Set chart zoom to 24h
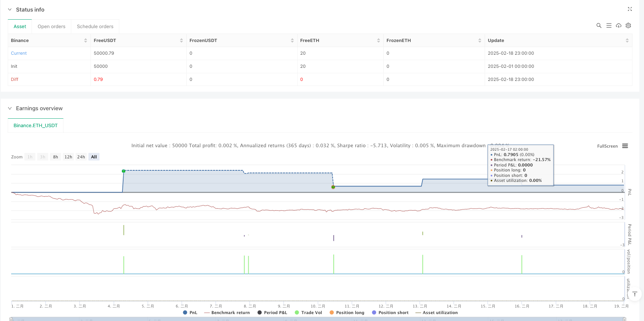Viewport: 644px width, 321px height. [x=81, y=157]
